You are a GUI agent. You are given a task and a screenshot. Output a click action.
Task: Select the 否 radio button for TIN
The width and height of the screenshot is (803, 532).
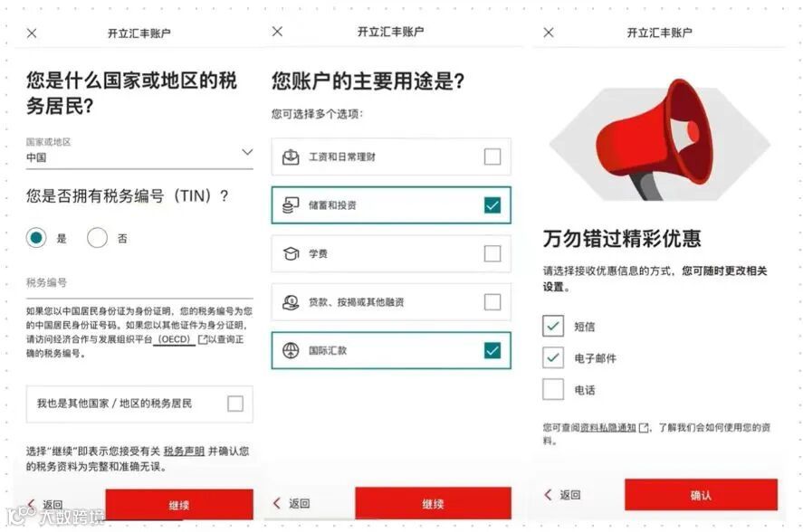click(x=97, y=238)
